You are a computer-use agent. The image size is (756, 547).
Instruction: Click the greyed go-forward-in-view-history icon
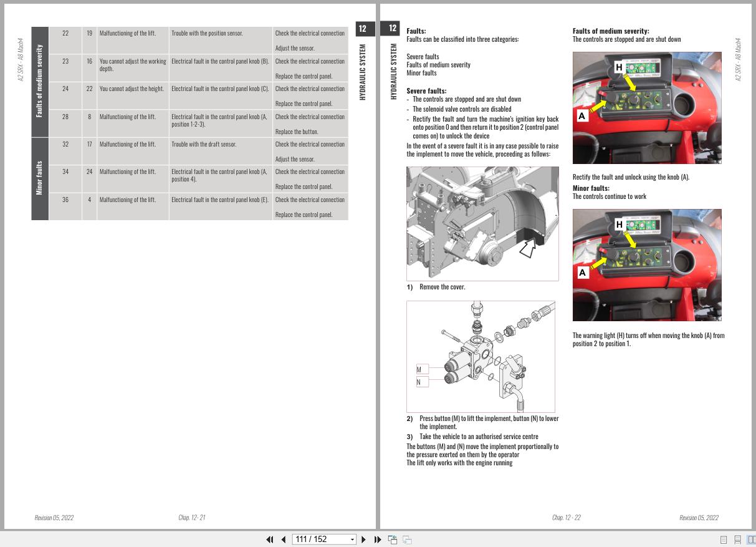406,540
